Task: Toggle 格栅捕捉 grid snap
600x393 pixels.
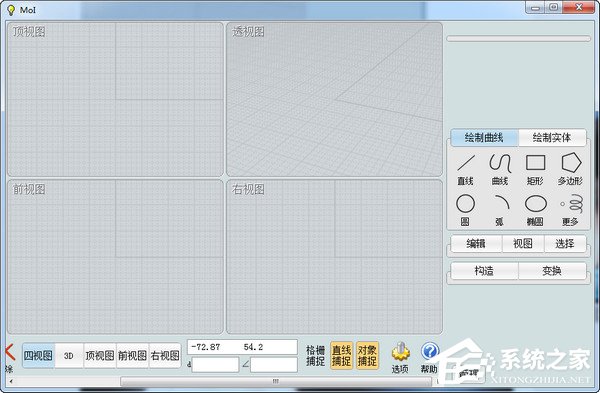Action: click(x=315, y=355)
